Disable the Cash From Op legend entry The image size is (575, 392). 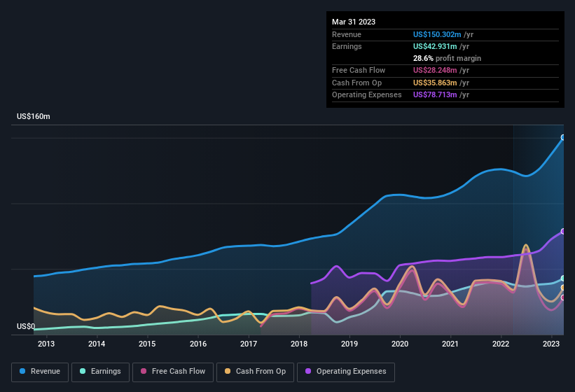(x=255, y=372)
